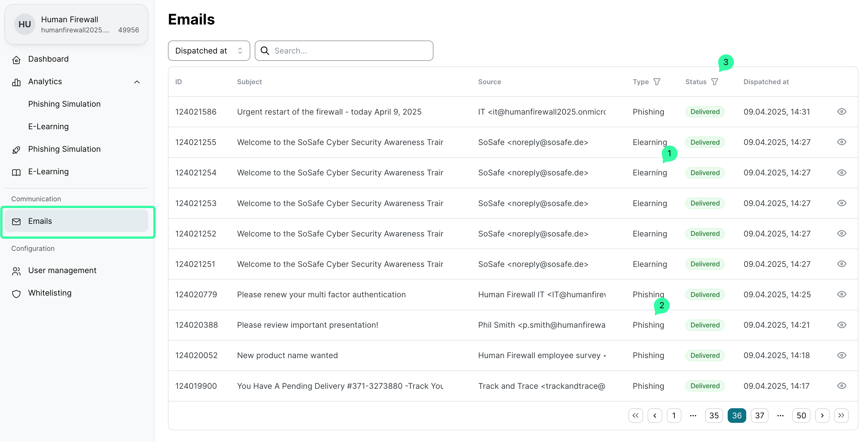The height and width of the screenshot is (442, 868).
Task: Go to page 37
Action: point(759,416)
